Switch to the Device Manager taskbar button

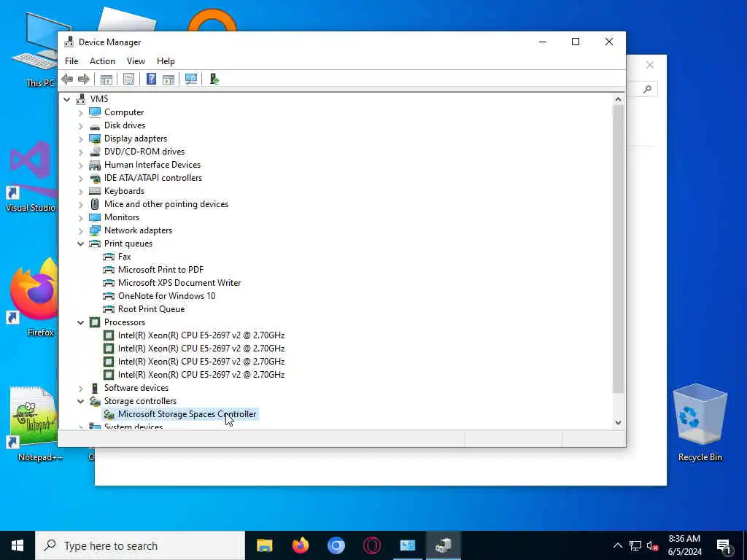pos(444,545)
